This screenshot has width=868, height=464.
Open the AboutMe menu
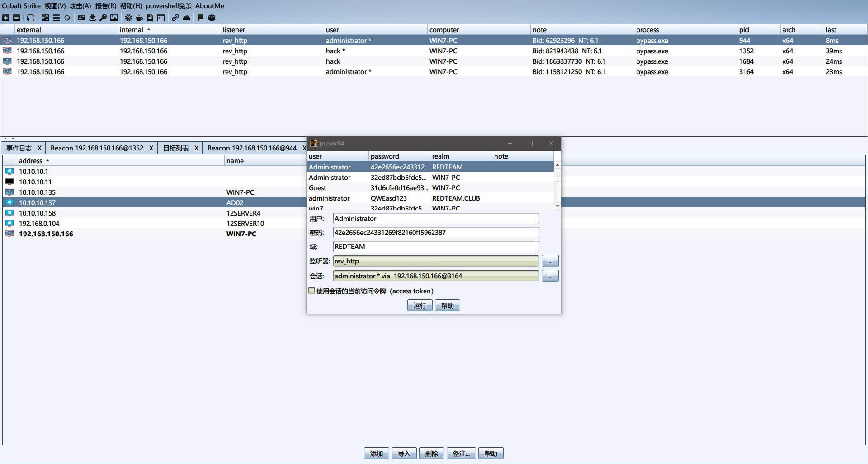click(210, 6)
